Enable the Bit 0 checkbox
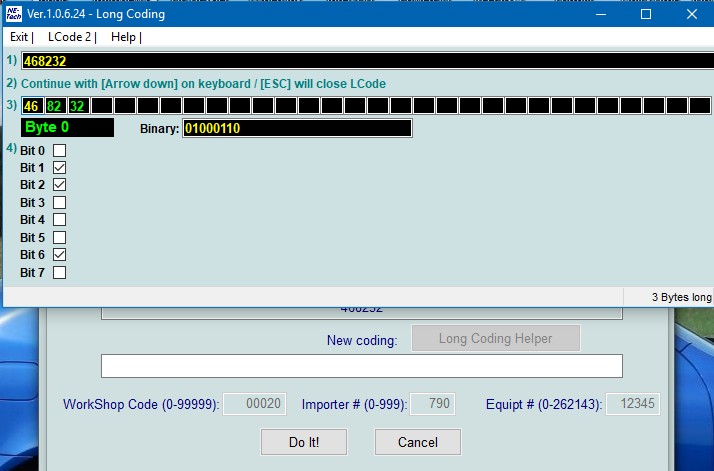Image resolution: width=714 pixels, height=471 pixels. pyautogui.click(x=59, y=150)
